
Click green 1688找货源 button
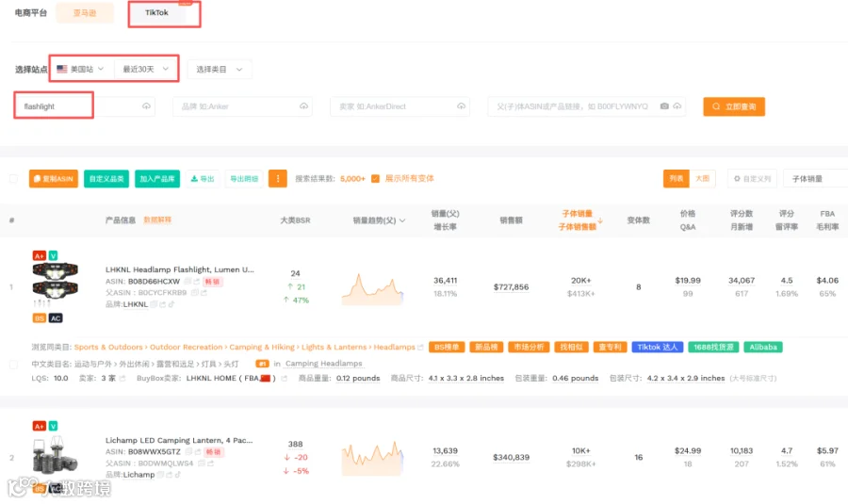[x=713, y=348]
